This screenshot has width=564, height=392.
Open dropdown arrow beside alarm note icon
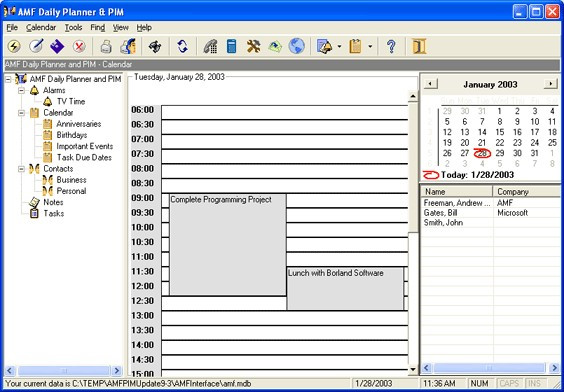point(339,46)
